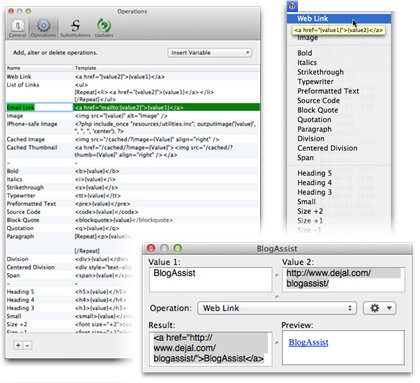Select the Cached Thumbnail operation row
This screenshot has height=383, width=420.
[133, 151]
